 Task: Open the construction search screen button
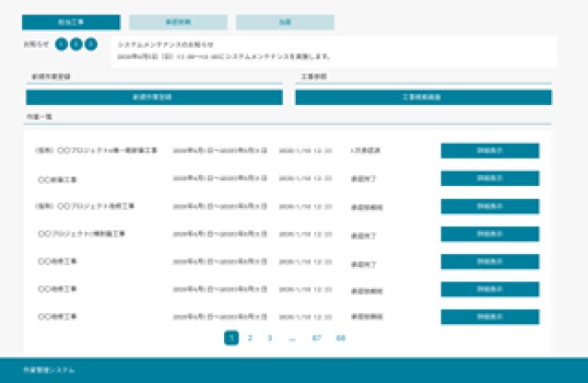pos(424,97)
